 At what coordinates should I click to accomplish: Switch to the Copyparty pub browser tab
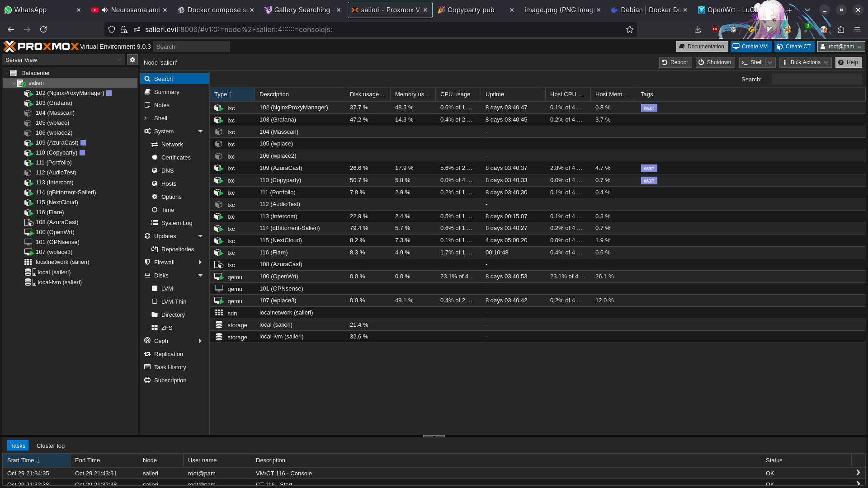471,10
